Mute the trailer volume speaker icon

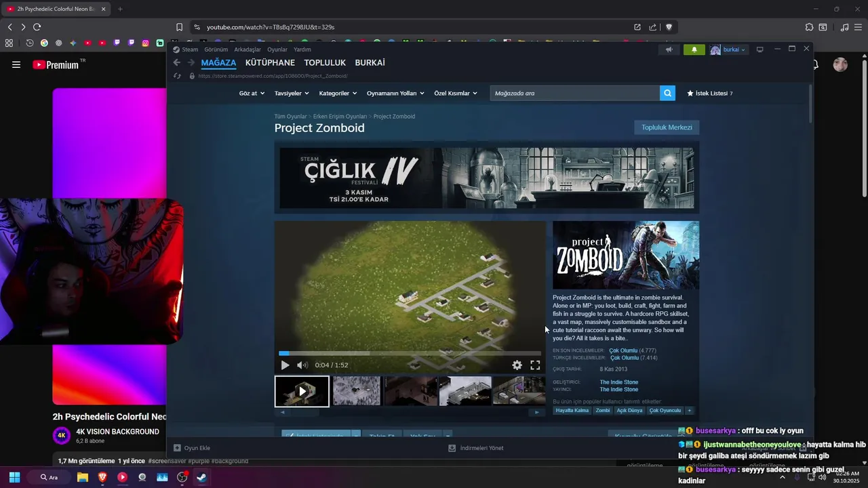302,365
